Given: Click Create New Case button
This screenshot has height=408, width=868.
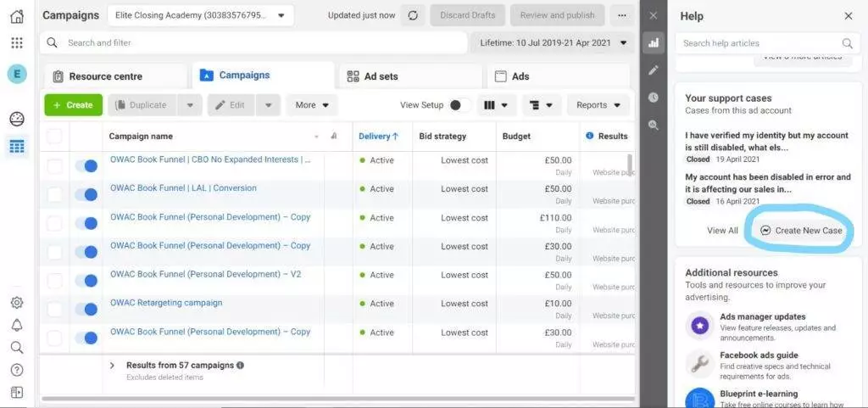Looking at the screenshot, I should (x=801, y=231).
